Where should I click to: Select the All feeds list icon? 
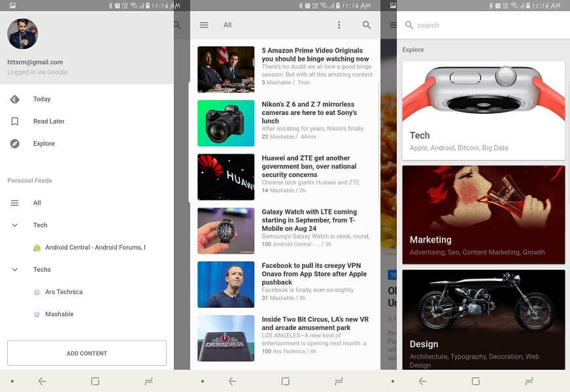click(14, 203)
